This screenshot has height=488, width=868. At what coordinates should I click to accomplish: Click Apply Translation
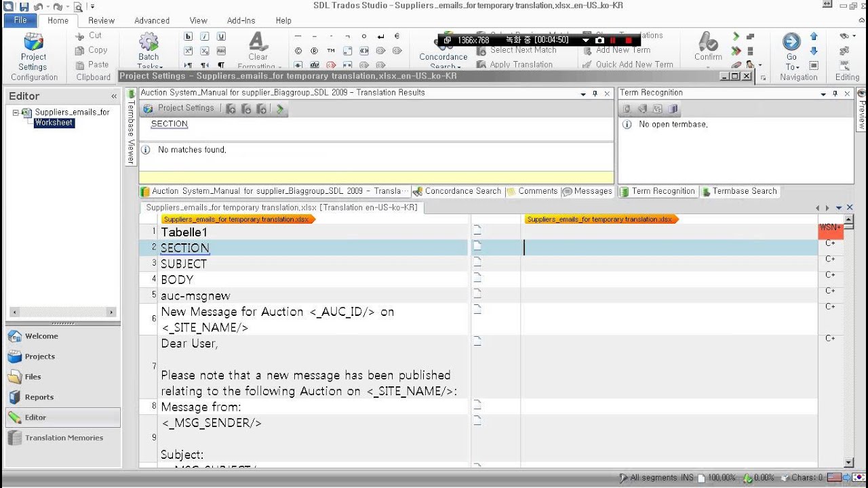(x=514, y=65)
